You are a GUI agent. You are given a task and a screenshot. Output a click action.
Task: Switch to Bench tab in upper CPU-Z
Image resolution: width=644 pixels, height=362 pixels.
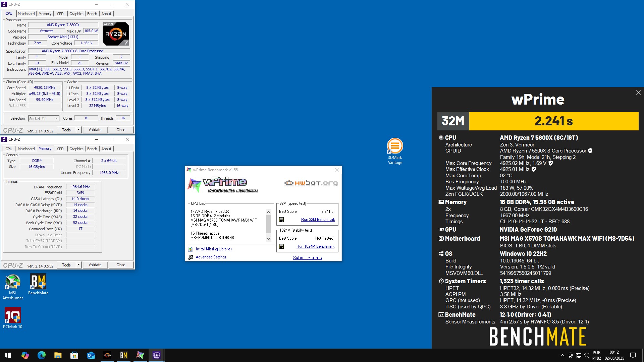pos(92,14)
